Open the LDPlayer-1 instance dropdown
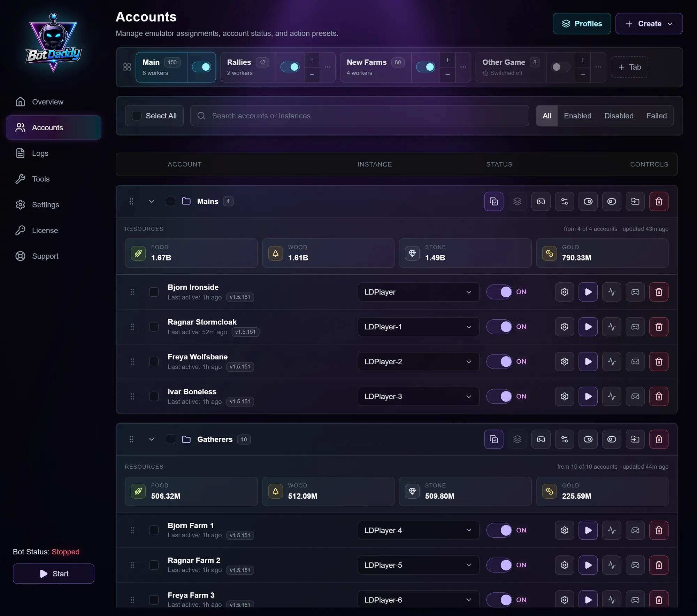The image size is (697, 616). pyautogui.click(x=418, y=327)
